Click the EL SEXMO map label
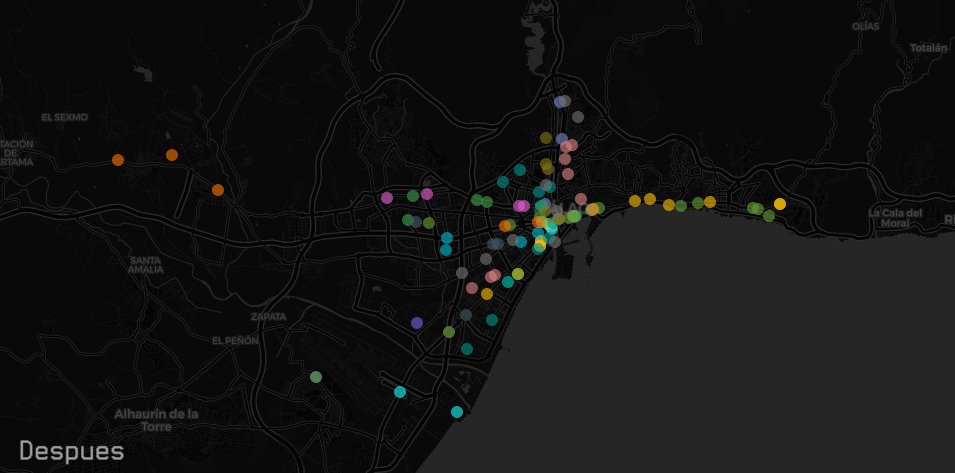955x473 pixels. point(65,117)
